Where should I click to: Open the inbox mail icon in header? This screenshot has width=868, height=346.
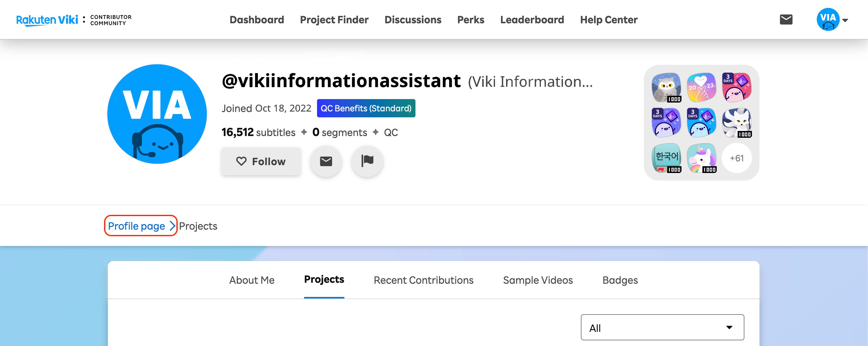click(786, 20)
